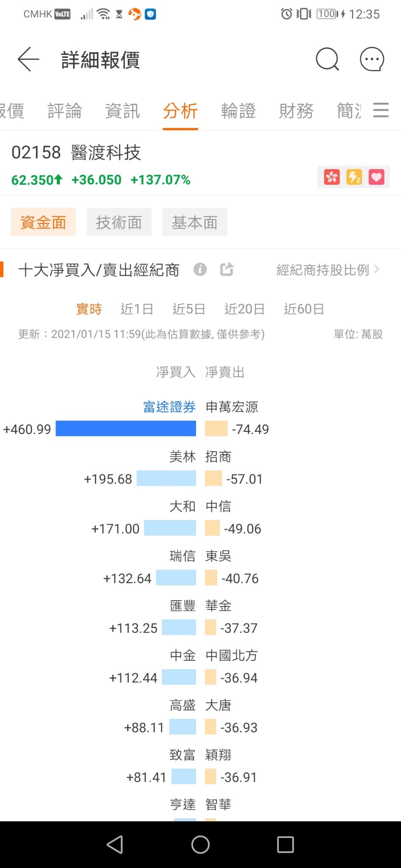Open search with the magnifier icon

pos(328,59)
